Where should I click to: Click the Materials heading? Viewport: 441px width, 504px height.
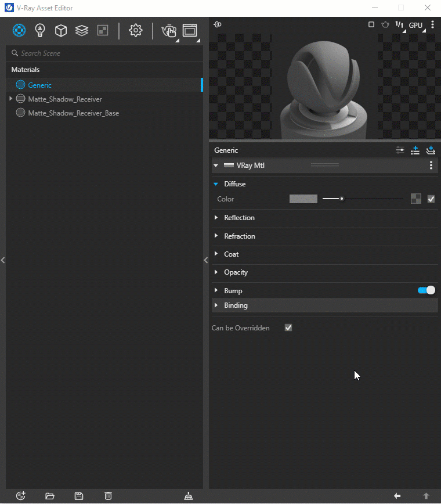(x=26, y=70)
